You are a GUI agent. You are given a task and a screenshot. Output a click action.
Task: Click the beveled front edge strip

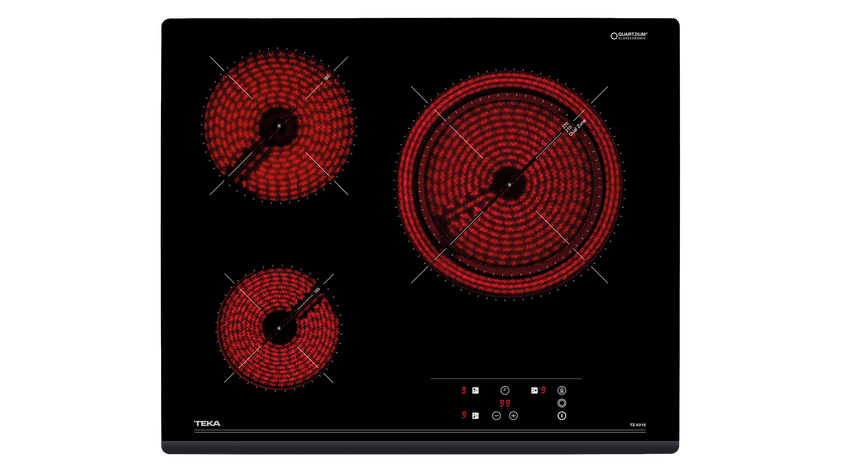click(420, 446)
